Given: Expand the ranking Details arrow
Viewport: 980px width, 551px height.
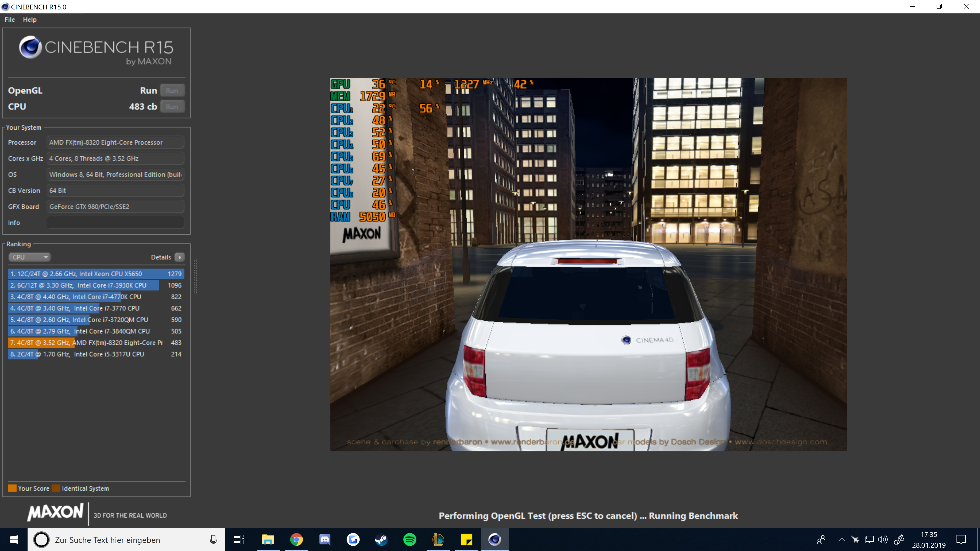Looking at the screenshot, I should click(180, 257).
